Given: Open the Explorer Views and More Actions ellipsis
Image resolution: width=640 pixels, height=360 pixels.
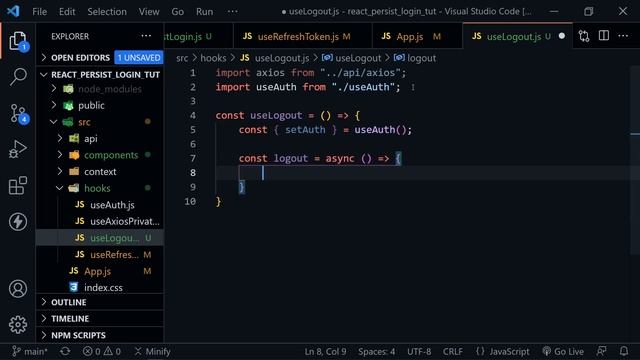Looking at the screenshot, I should (x=146, y=36).
